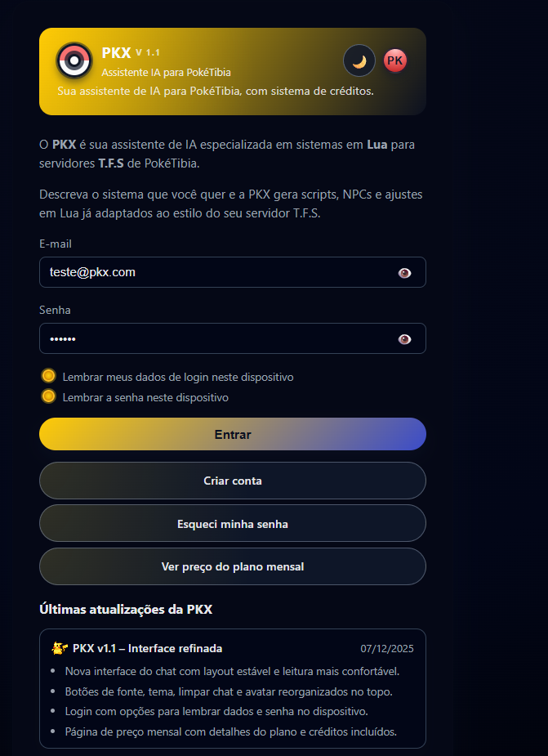Open the Criar conta page

coord(233,481)
